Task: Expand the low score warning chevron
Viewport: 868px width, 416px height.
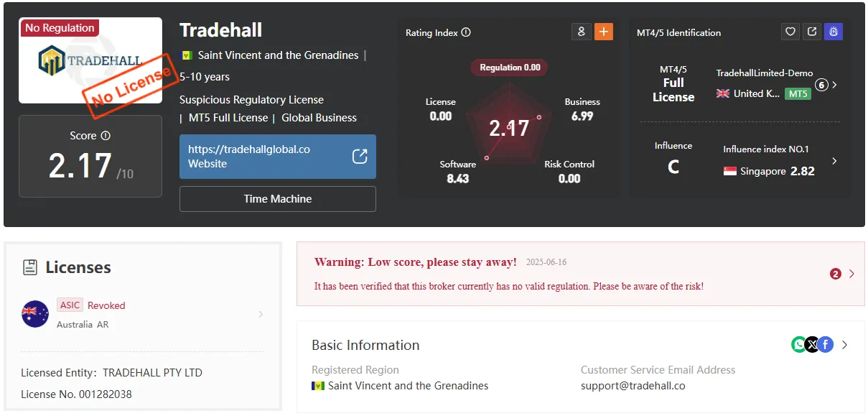Action: pyautogui.click(x=852, y=274)
